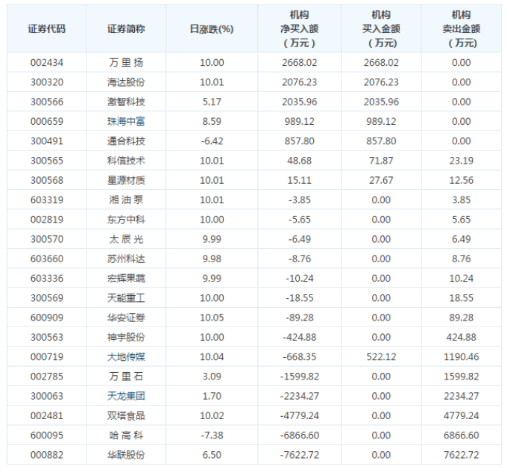
Task: Click the 证券简称 column header
Action: point(126,29)
